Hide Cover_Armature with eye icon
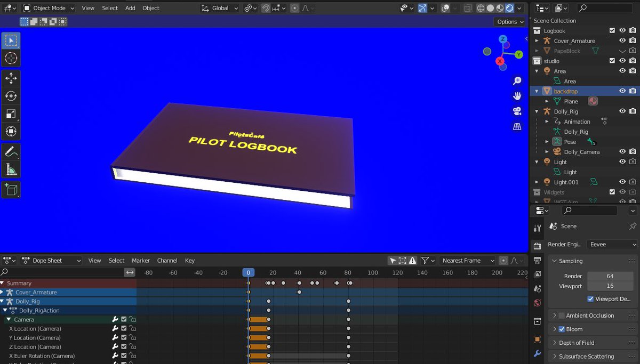This screenshot has height=364, width=640. coord(622,41)
